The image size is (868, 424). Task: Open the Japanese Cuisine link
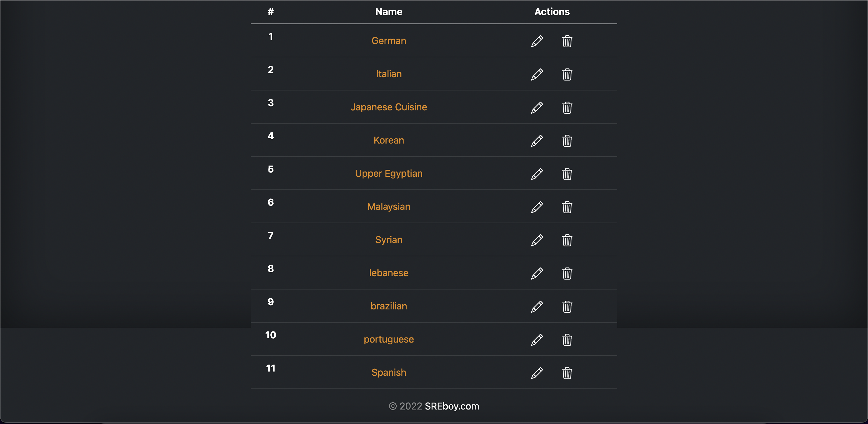[x=388, y=107]
